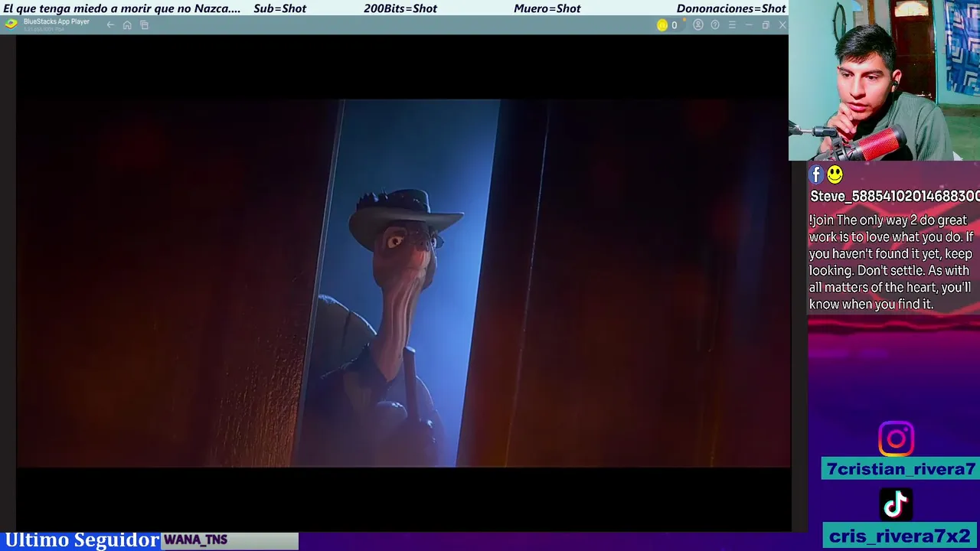This screenshot has height=551, width=980.
Task: Click the Sub=Shot banner text
Action: [x=279, y=8]
